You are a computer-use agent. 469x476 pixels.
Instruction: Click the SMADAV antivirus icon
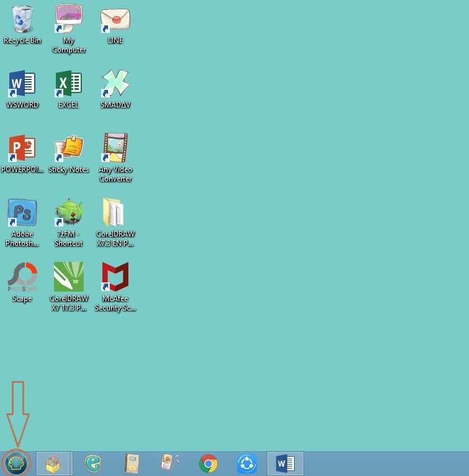tap(115, 83)
